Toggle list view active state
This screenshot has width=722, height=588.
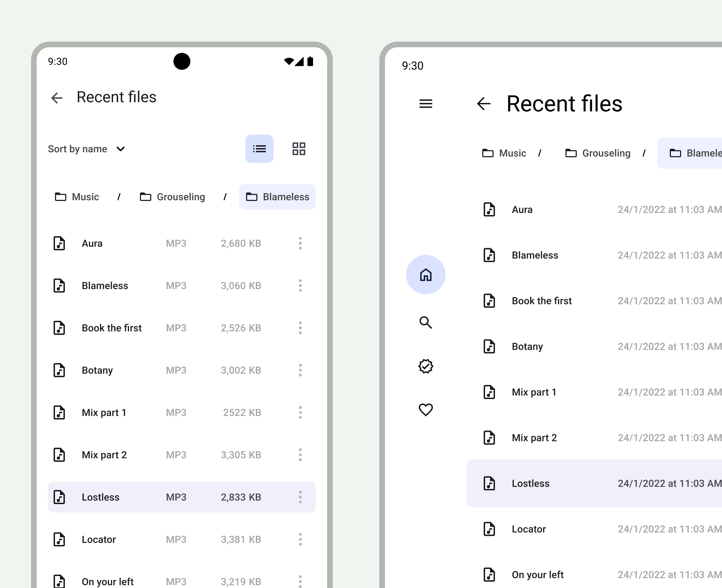point(259,149)
